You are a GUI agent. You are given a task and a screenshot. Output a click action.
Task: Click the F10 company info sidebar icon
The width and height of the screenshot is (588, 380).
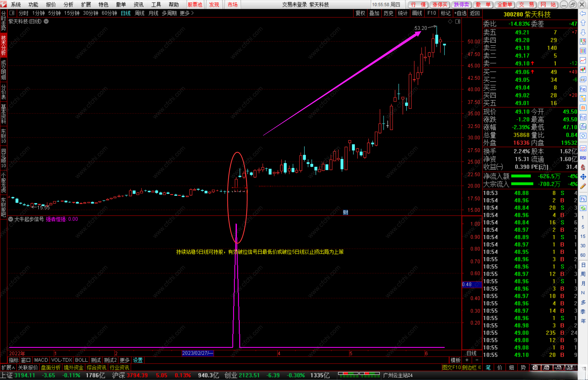click(583, 89)
